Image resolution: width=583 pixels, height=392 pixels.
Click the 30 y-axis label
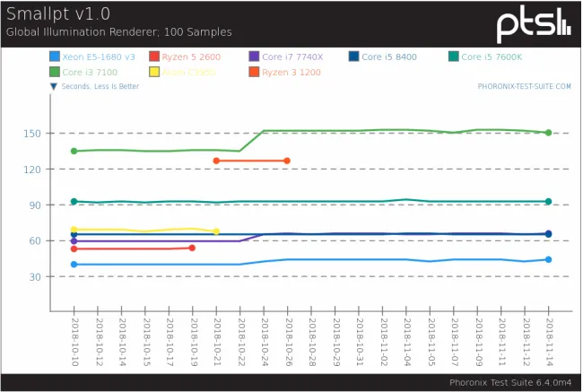[x=35, y=277]
